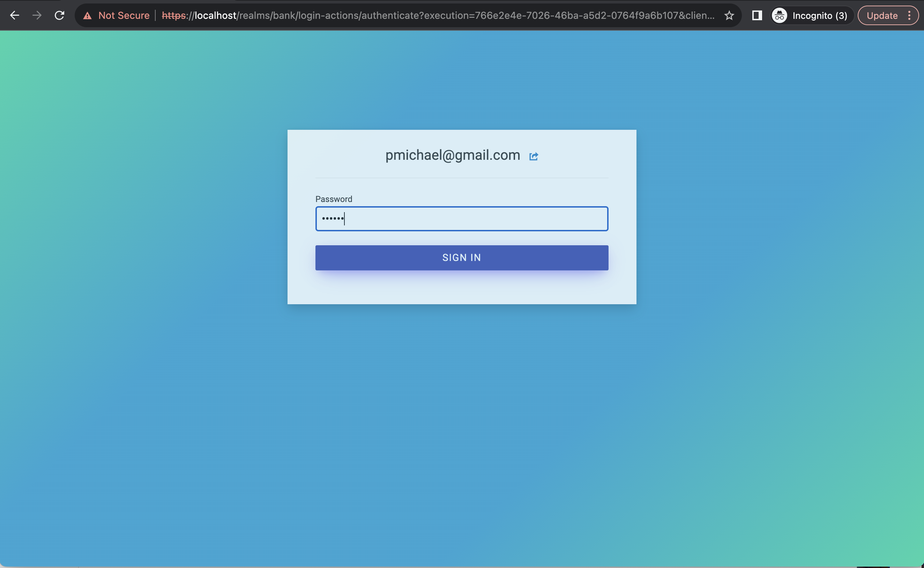This screenshot has width=924, height=568.
Task: Click the Password field label
Action: click(x=334, y=199)
